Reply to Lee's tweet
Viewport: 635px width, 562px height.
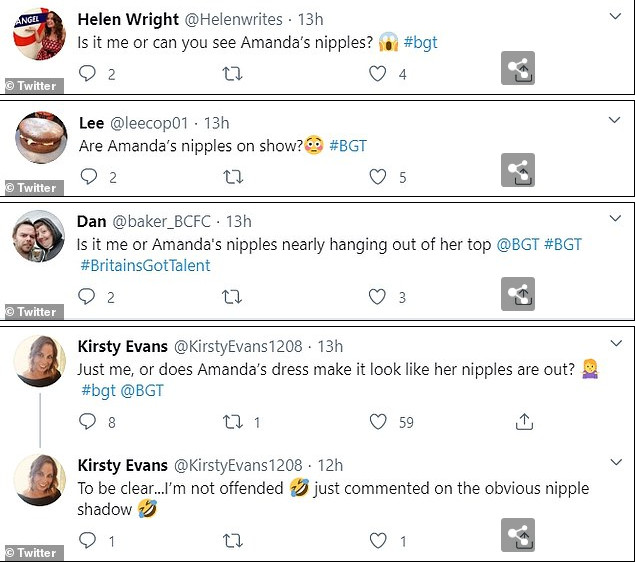(88, 176)
